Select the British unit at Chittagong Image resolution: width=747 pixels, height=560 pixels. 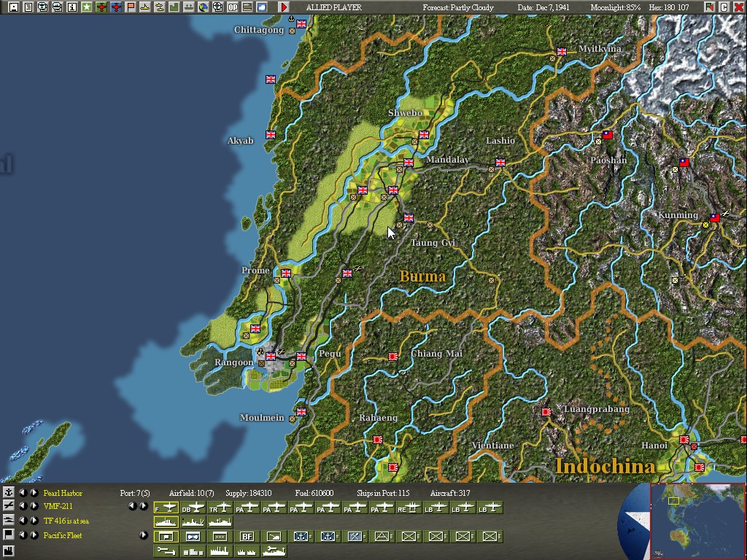pos(301,24)
